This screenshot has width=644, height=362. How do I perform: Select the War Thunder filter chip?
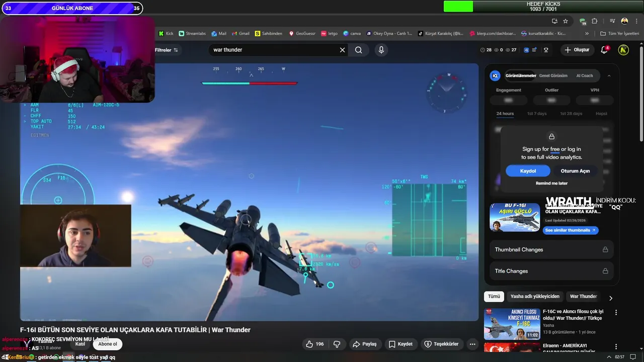click(x=583, y=297)
